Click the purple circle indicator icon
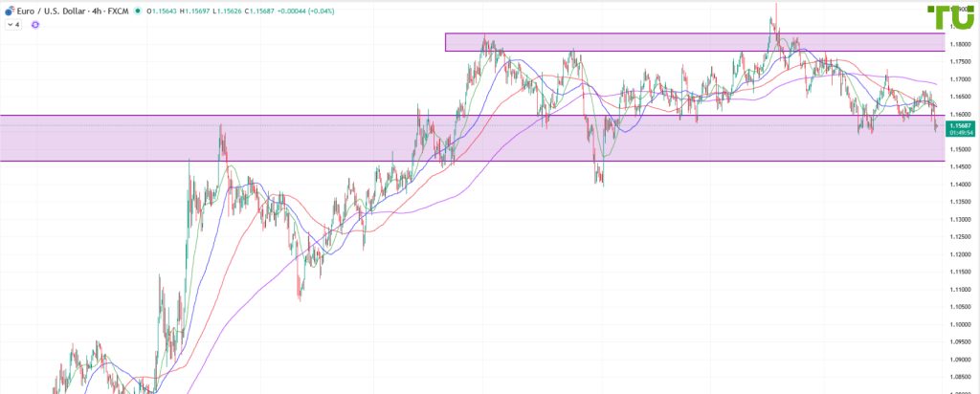980x394 pixels. click(x=35, y=25)
